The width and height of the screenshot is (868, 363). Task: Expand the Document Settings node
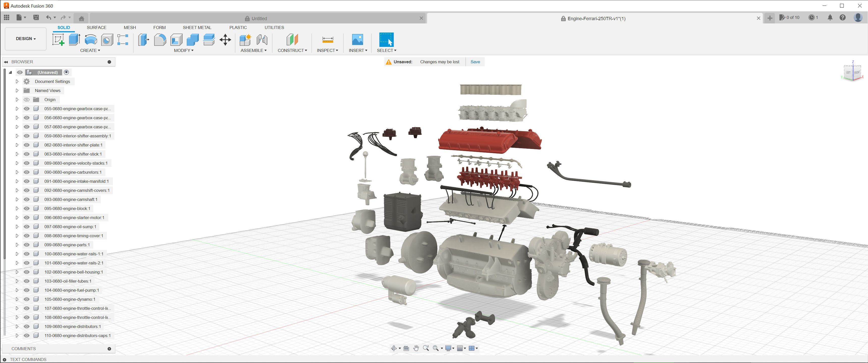tap(17, 81)
